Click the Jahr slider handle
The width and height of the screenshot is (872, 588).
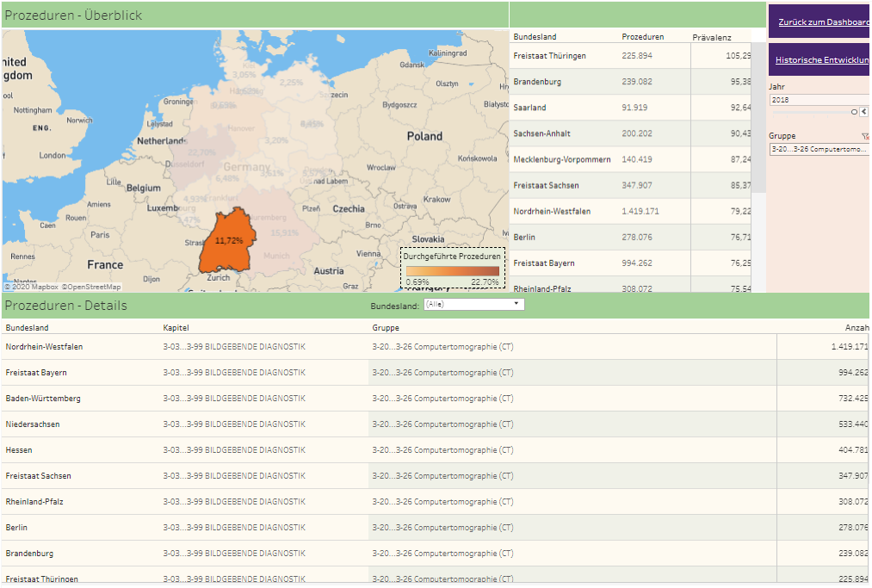854,112
